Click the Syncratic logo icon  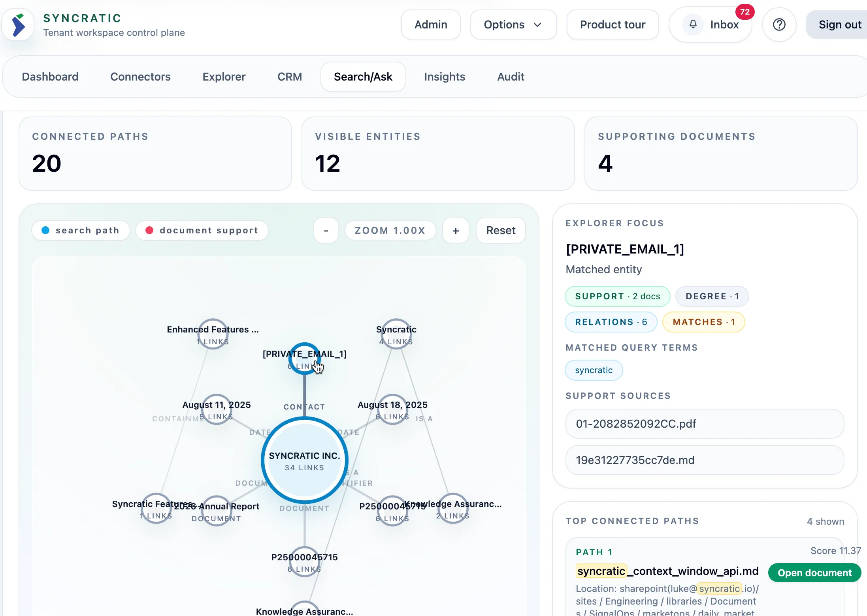[18, 25]
